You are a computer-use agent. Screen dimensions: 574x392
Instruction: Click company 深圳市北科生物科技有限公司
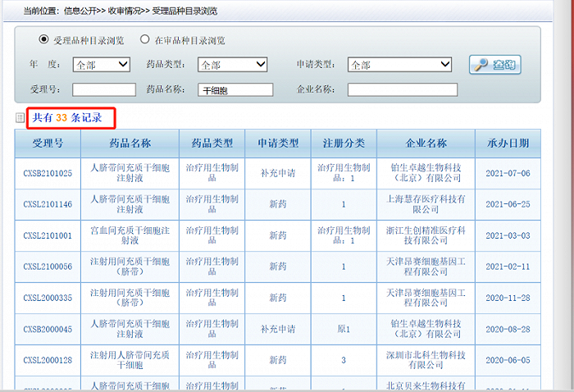(x=426, y=360)
